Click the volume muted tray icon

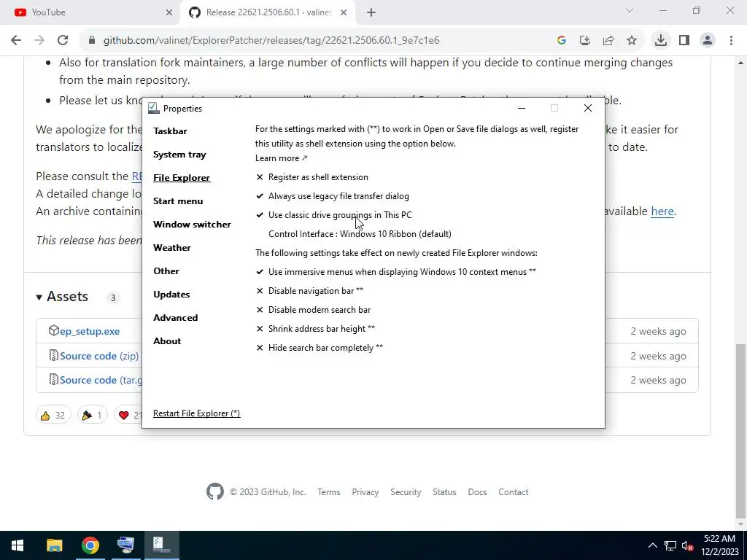tap(688, 546)
